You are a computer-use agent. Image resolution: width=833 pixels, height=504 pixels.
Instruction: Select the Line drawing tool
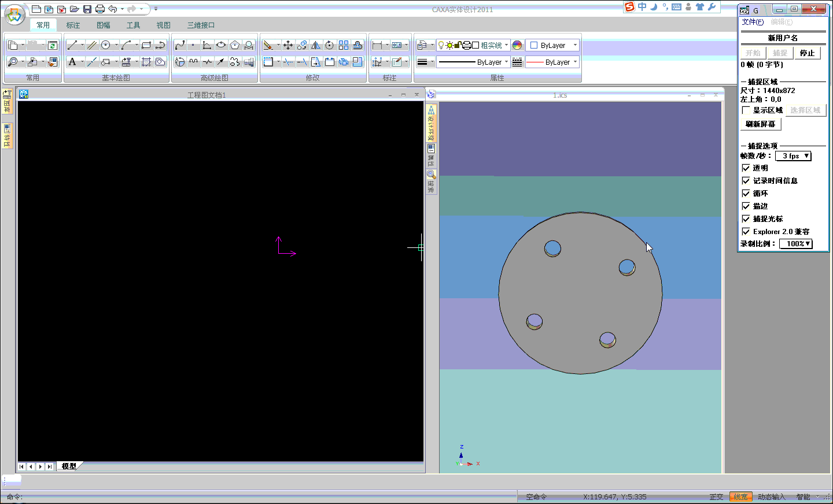pyautogui.click(x=72, y=45)
